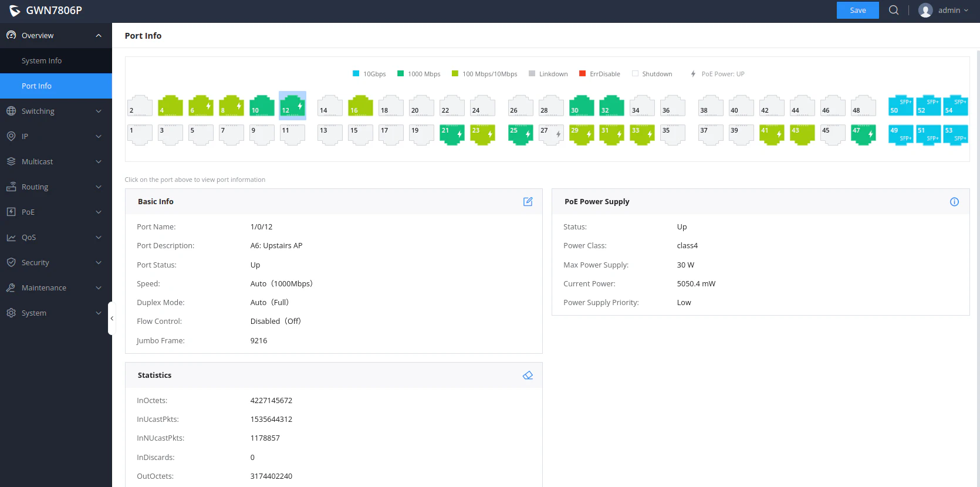Viewport: 980px width, 487px height.
Task: Collapse the Overview menu section
Action: coord(56,35)
